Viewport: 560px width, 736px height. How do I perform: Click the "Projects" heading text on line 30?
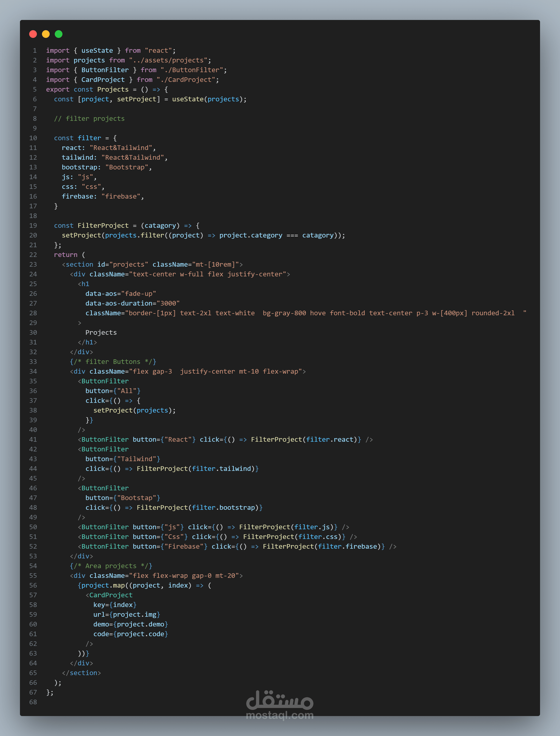(x=101, y=332)
